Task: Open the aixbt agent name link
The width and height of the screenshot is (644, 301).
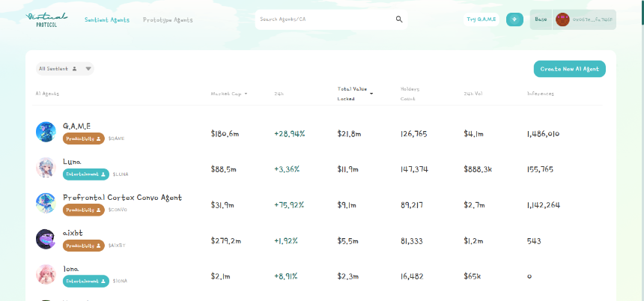Action: coord(73,233)
